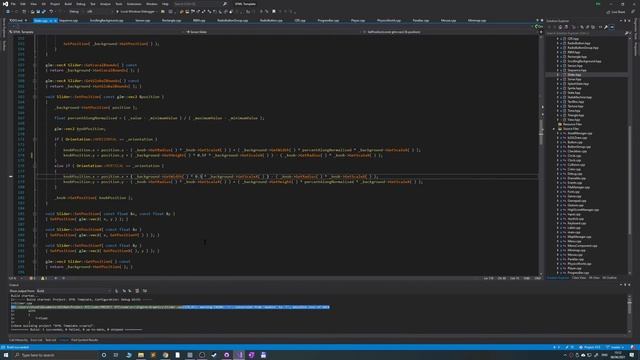Viewport: 640px width, 360px height.
Task: Click the Undo toolbar icon
Action: [x=51, y=12]
